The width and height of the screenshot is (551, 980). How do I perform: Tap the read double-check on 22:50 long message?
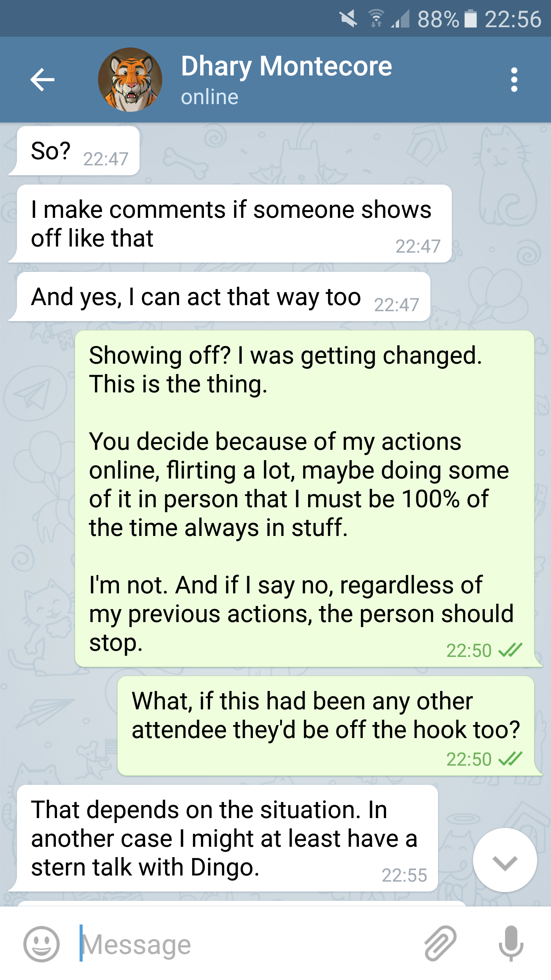[510, 650]
